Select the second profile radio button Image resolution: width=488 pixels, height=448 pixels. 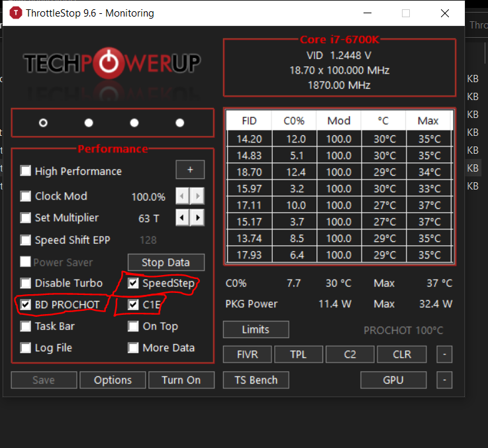89,123
